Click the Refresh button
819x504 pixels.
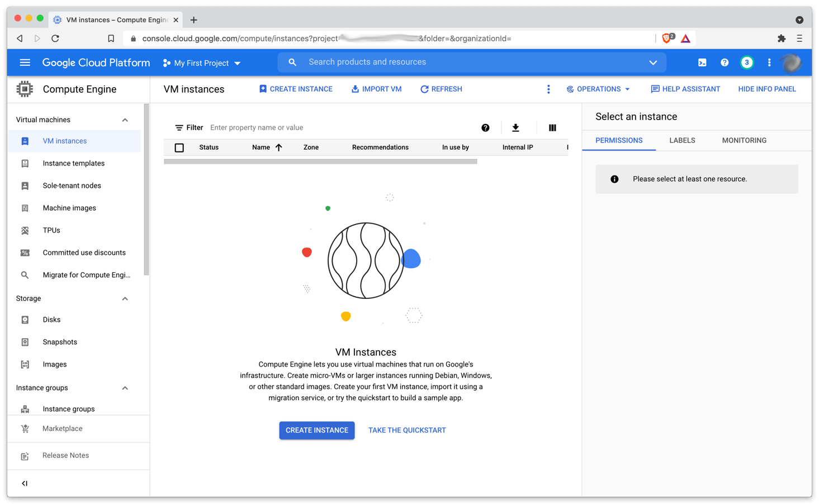441,89
